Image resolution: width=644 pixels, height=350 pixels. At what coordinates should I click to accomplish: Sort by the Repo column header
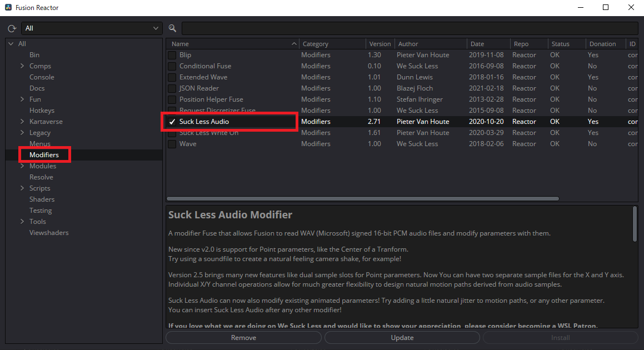pyautogui.click(x=529, y=44)
